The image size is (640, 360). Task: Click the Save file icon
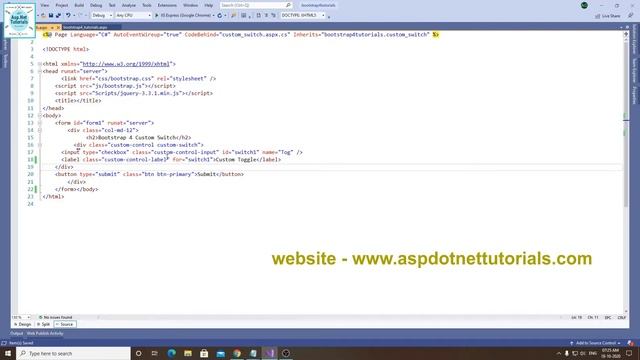click(x=51, y=16)
